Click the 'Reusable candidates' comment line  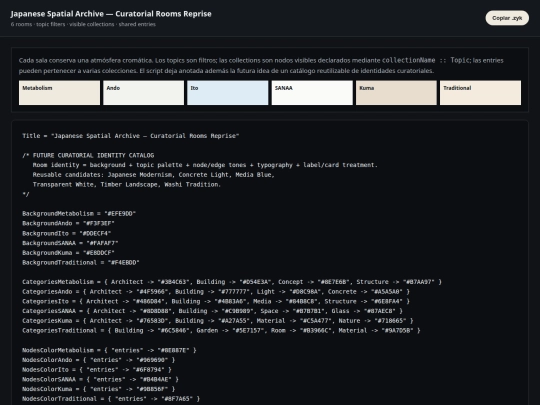click(x=154, y=175)
